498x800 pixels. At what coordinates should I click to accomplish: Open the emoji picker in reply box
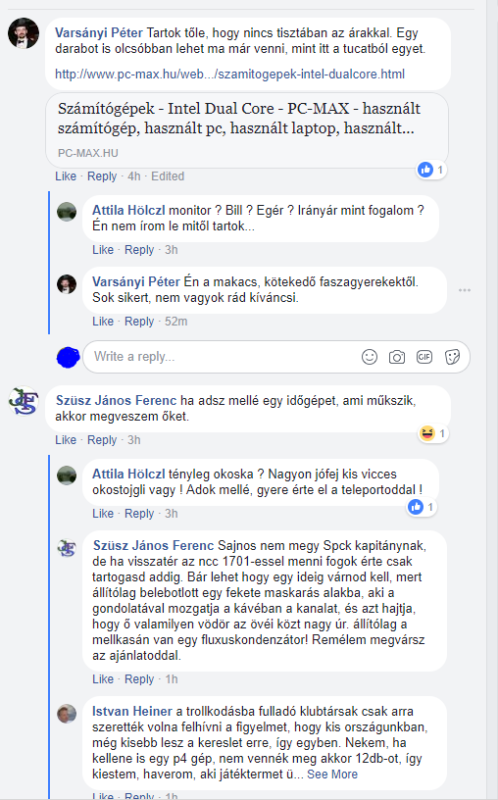tap(369, 357)
